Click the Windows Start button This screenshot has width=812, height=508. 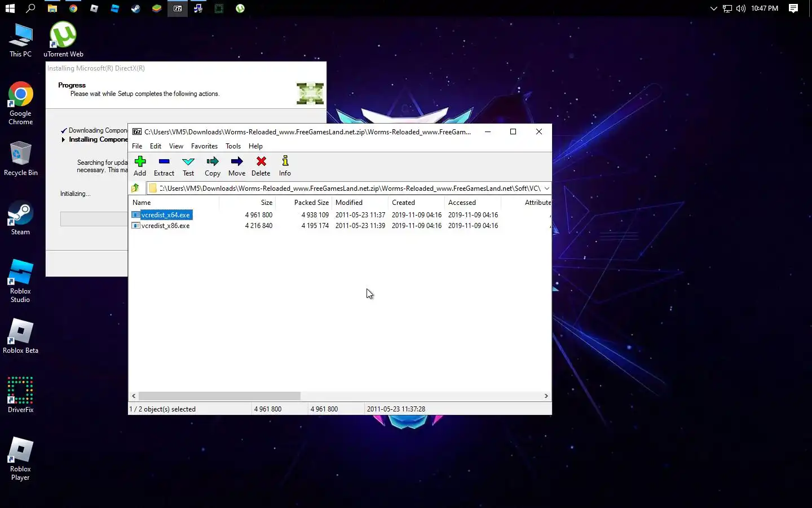[10, 8]
